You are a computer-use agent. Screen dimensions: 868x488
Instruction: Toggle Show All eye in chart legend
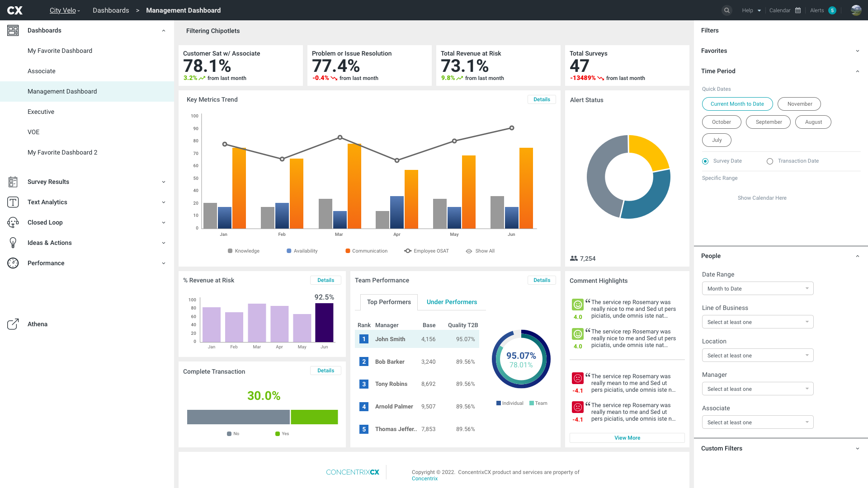click(469, 251)
